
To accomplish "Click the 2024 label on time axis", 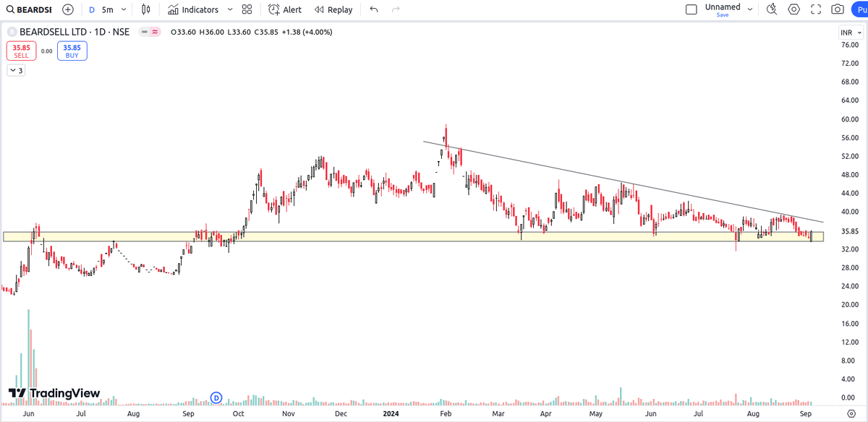I will pos(391,414).
